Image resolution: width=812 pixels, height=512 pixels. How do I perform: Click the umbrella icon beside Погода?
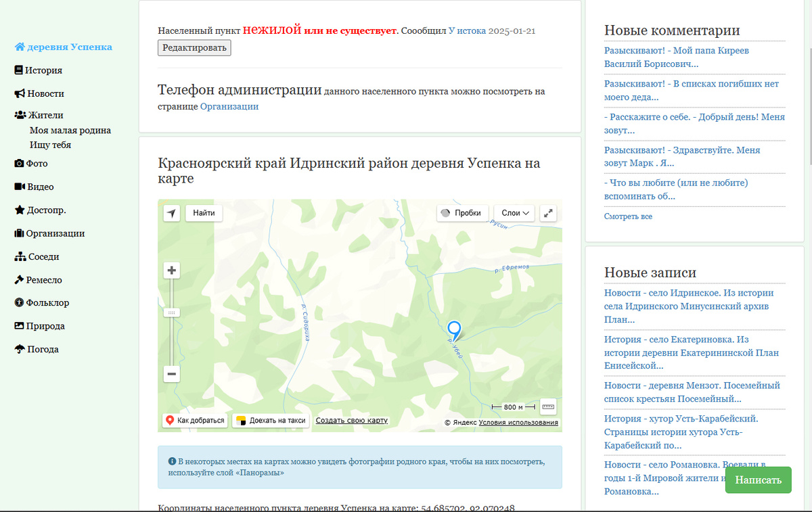click(20, 350)
